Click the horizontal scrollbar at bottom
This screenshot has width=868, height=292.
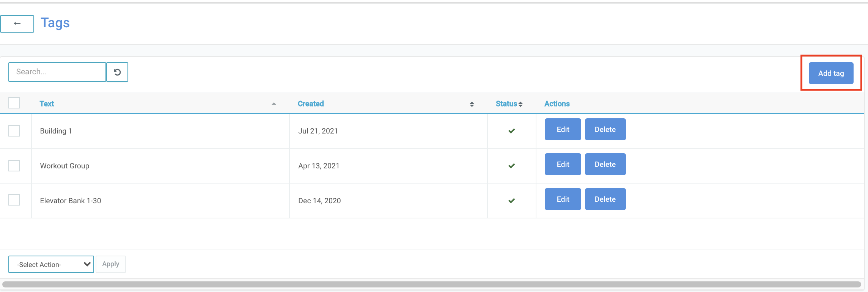(431, 284)
